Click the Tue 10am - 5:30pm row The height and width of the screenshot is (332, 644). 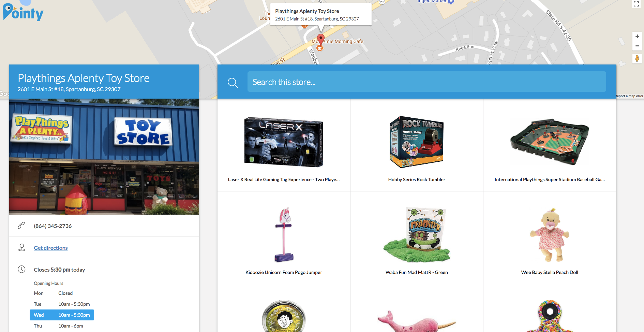tap(62, 304)
